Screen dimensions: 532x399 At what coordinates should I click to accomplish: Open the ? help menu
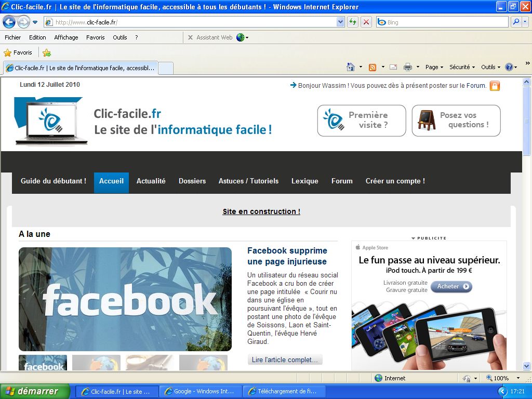point(137,37)
